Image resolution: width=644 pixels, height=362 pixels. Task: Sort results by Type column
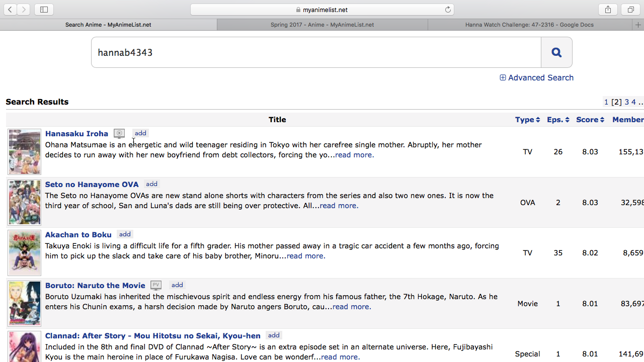point(527,120)
